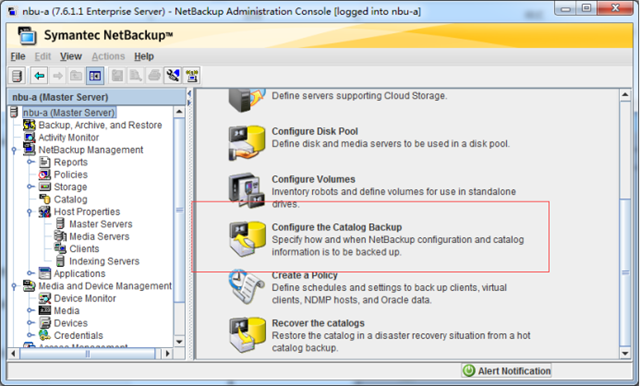
Task: Click the Create a Policy wizard icon
Action: coord(246,286)
